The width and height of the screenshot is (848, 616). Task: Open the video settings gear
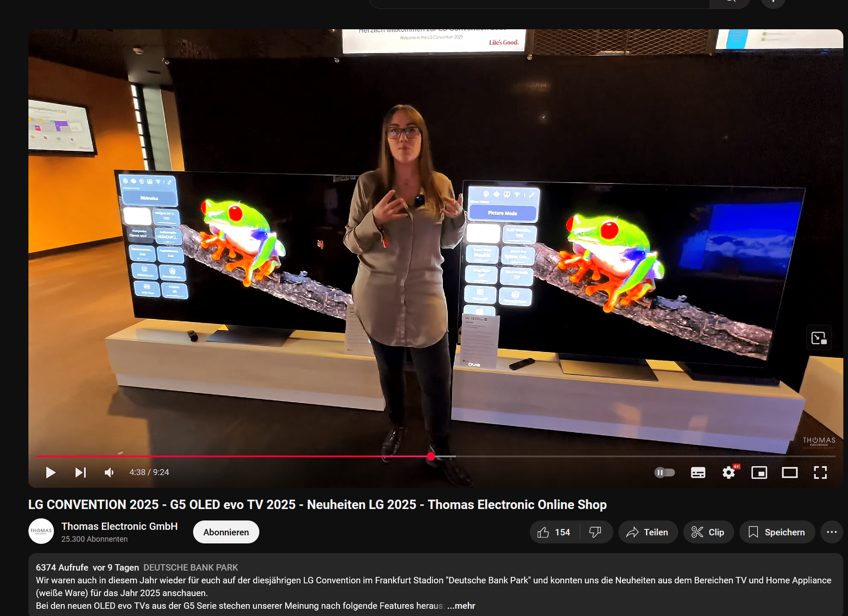pos(729,472)
